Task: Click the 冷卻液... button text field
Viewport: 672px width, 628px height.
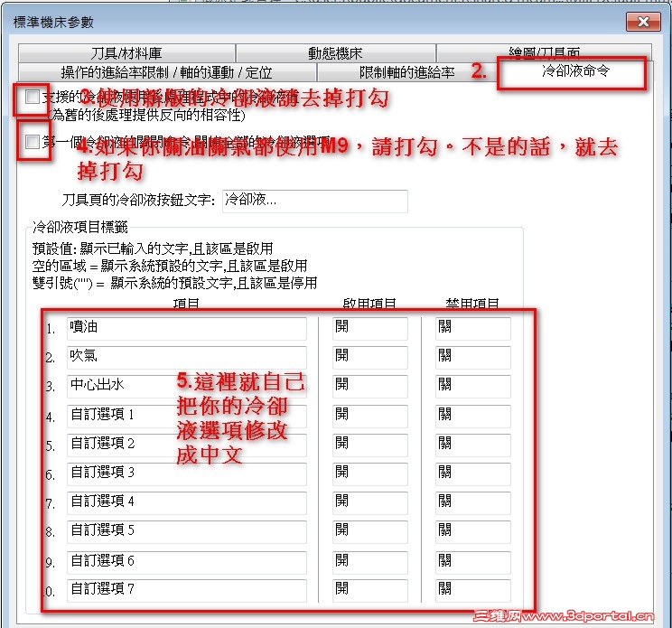Action: tap(315, 201)
